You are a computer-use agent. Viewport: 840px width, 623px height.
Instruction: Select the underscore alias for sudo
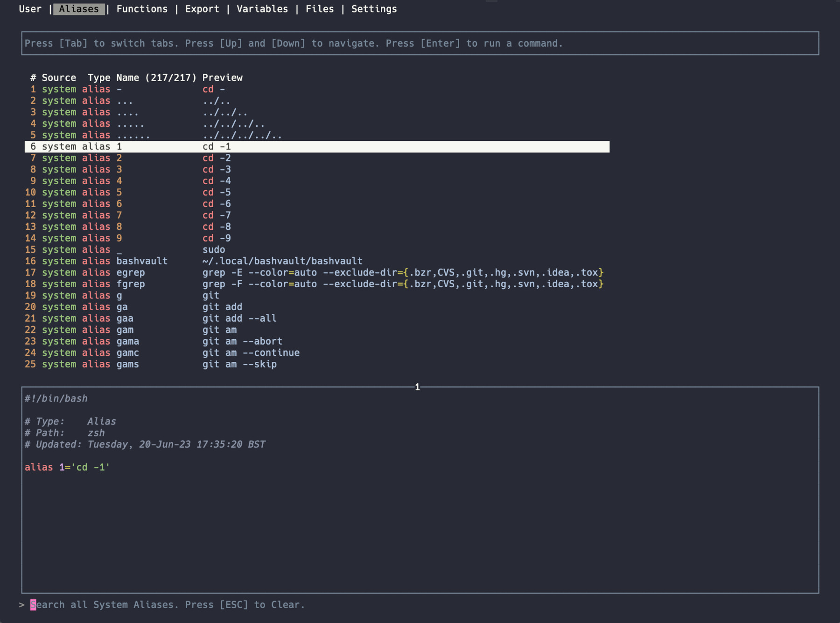coord(119,250)
